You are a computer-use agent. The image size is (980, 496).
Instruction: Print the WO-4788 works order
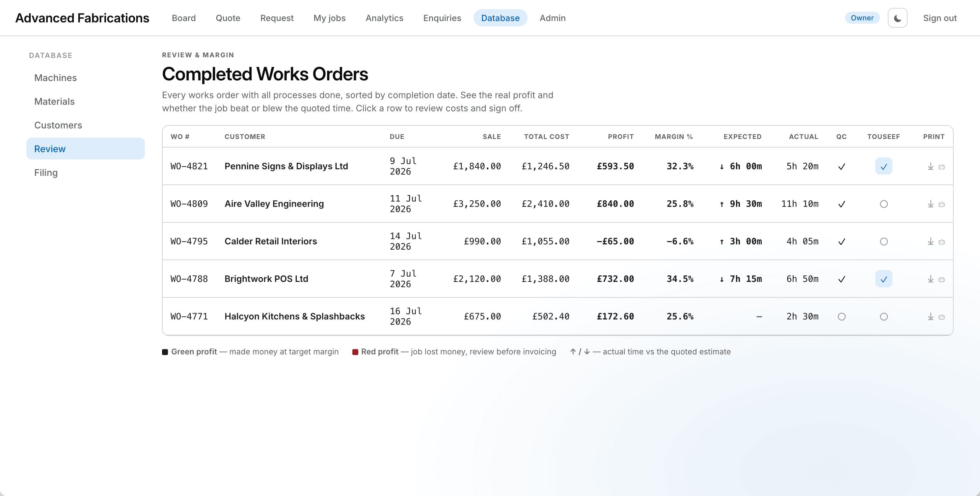pos(941,279)
